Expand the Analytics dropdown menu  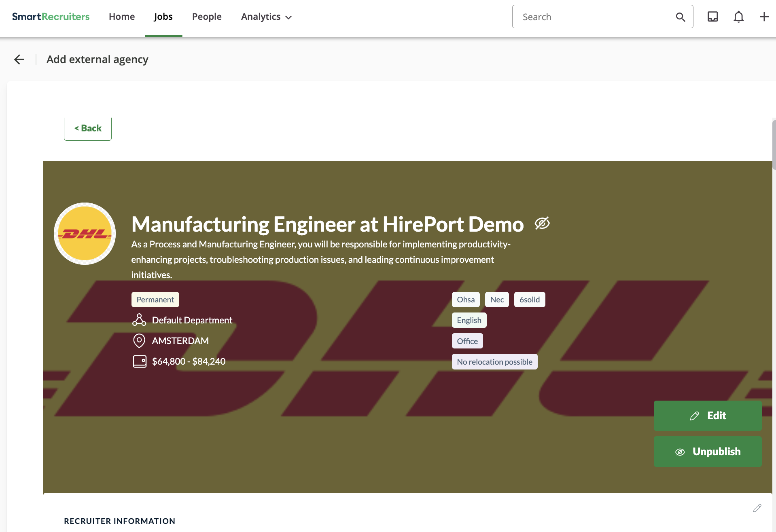266,17
